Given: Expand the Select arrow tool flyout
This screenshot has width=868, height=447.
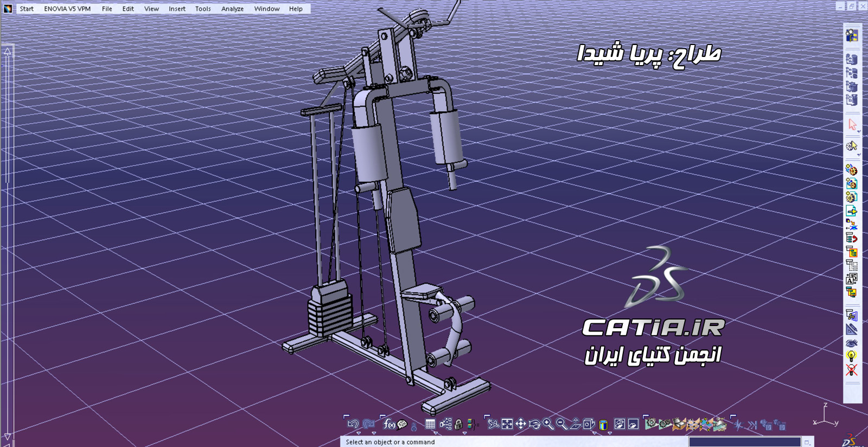Looking at the screenshot, I should 859,131.
